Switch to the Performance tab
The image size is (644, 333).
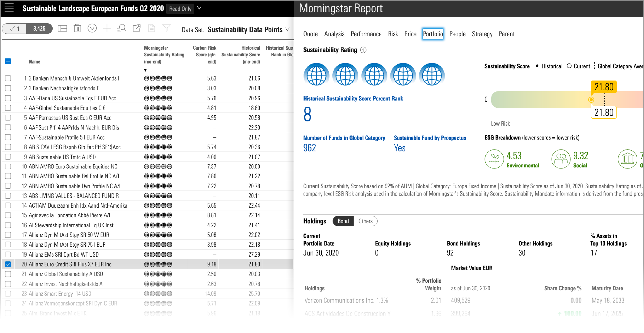click(366, 34)
